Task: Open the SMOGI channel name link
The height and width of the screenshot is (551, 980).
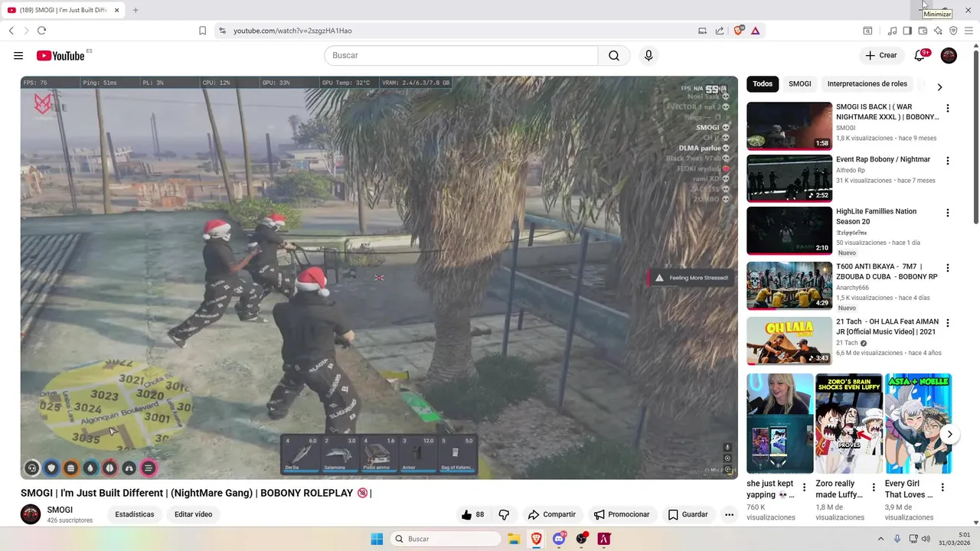Action: 60,510
